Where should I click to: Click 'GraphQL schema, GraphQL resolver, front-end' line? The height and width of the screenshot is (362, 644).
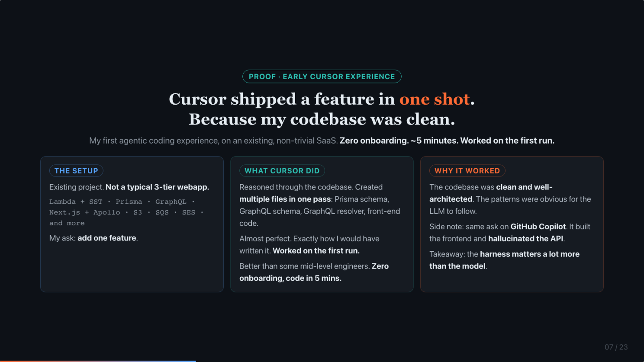coord(320,211)
